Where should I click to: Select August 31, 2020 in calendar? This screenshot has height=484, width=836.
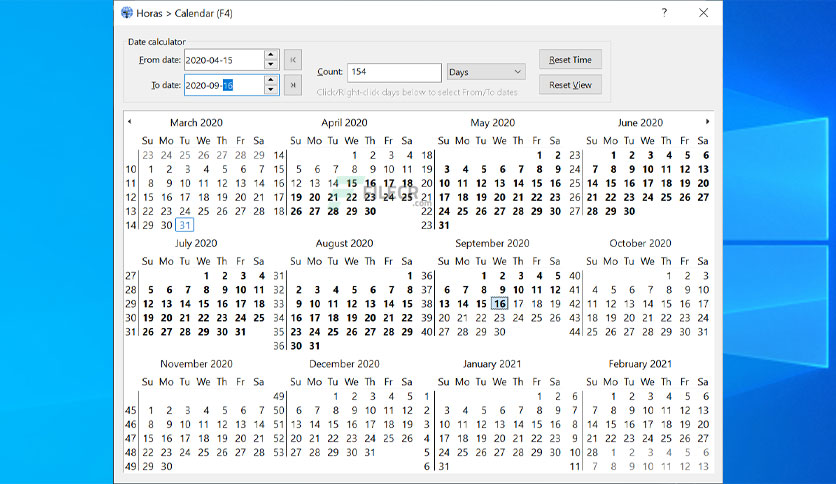315,345
